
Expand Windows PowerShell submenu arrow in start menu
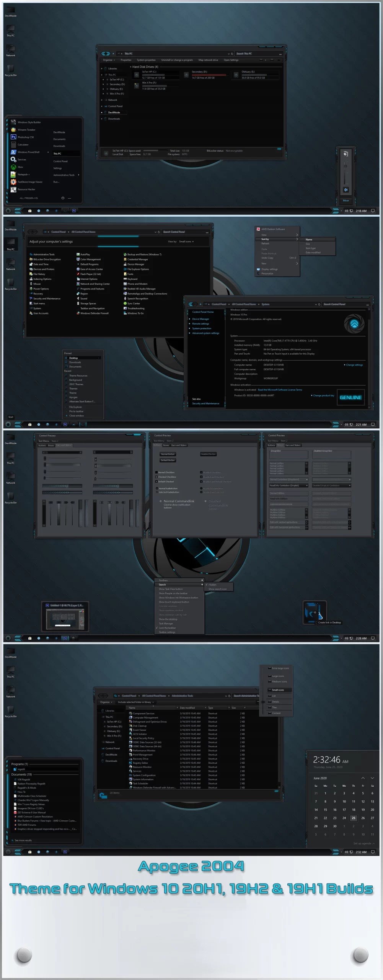pyautogui.click(x=48, y=152)
